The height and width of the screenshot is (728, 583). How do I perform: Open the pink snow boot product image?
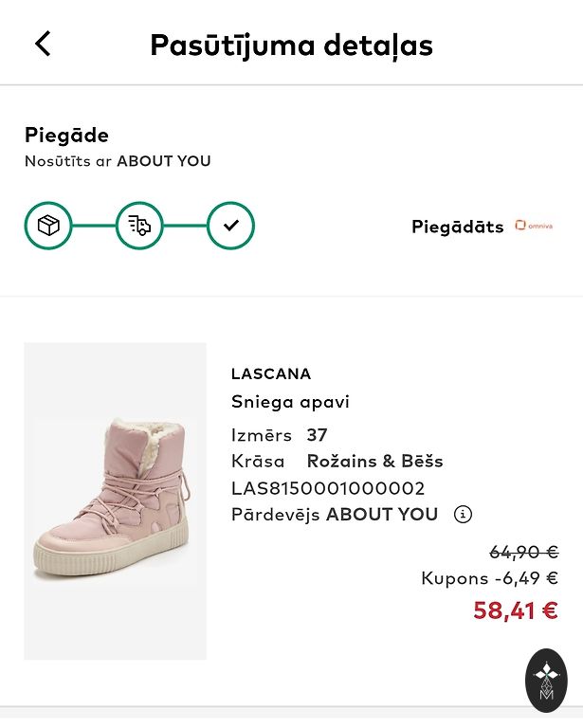116,500
